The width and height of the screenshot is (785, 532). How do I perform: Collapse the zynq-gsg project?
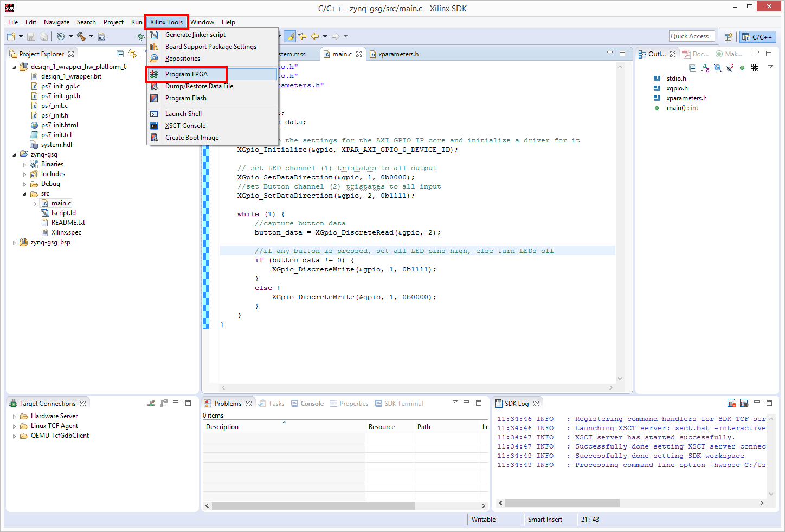(x=14, y=154)
